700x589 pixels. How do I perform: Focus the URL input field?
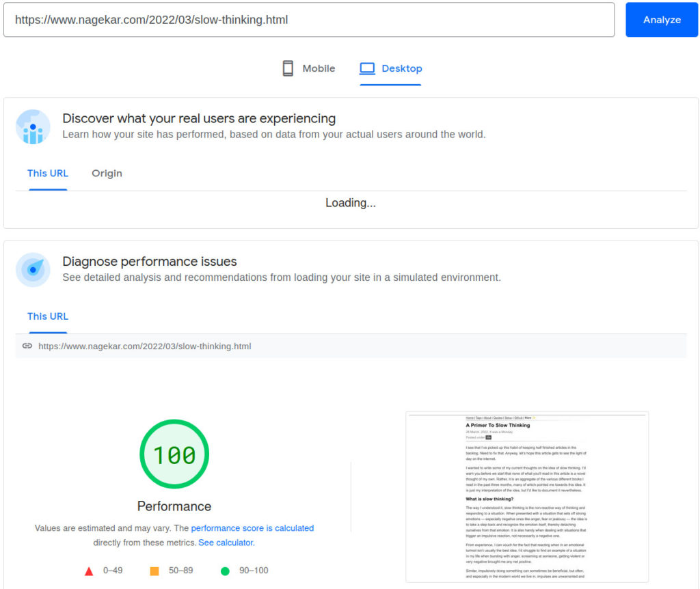click(x=309, y=20)
